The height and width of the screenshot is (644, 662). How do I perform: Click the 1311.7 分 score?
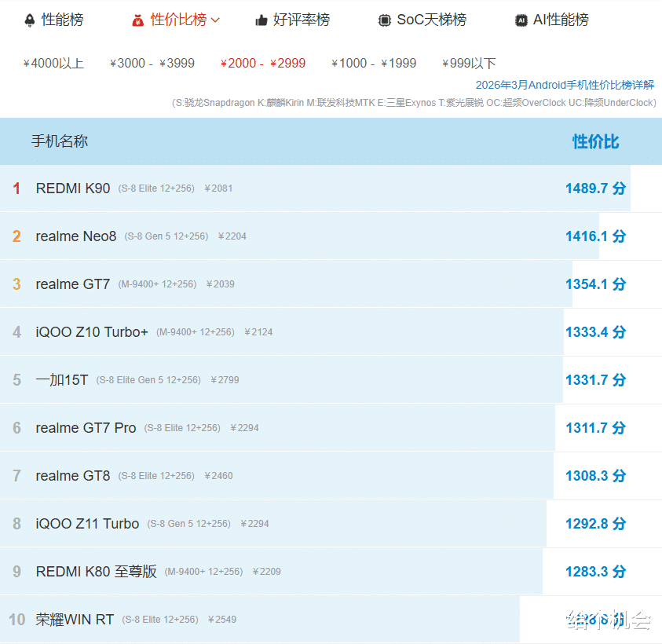coord(596,428)
